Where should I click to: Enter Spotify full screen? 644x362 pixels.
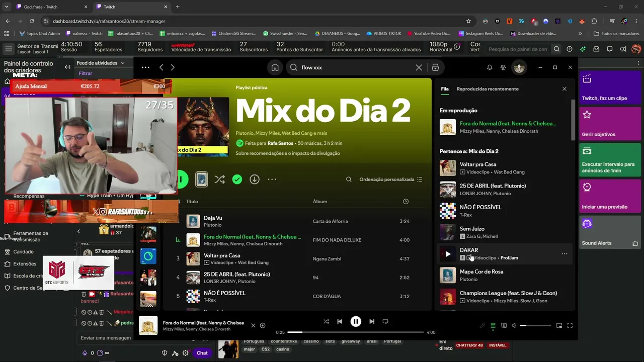click(x=570, y=326)
